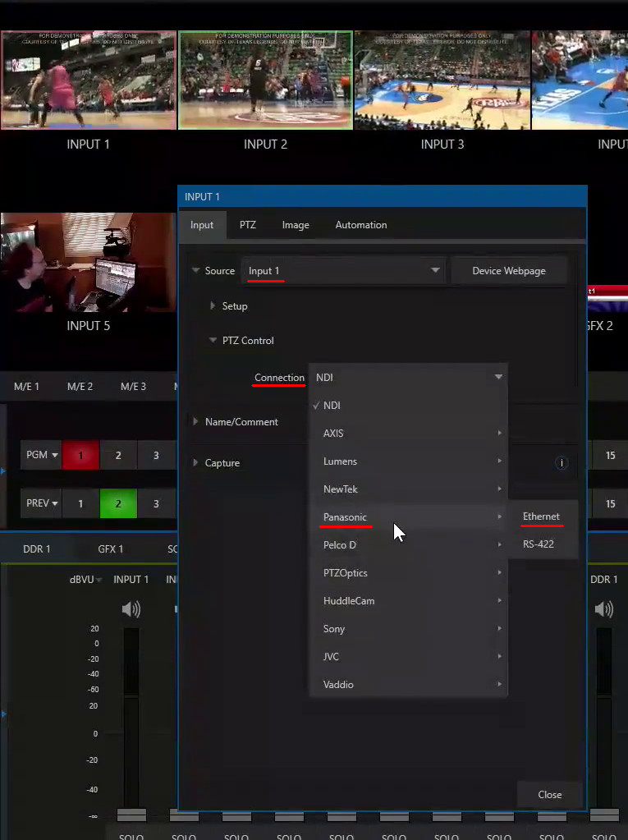Open the Image tab

(x=296, y=225)
